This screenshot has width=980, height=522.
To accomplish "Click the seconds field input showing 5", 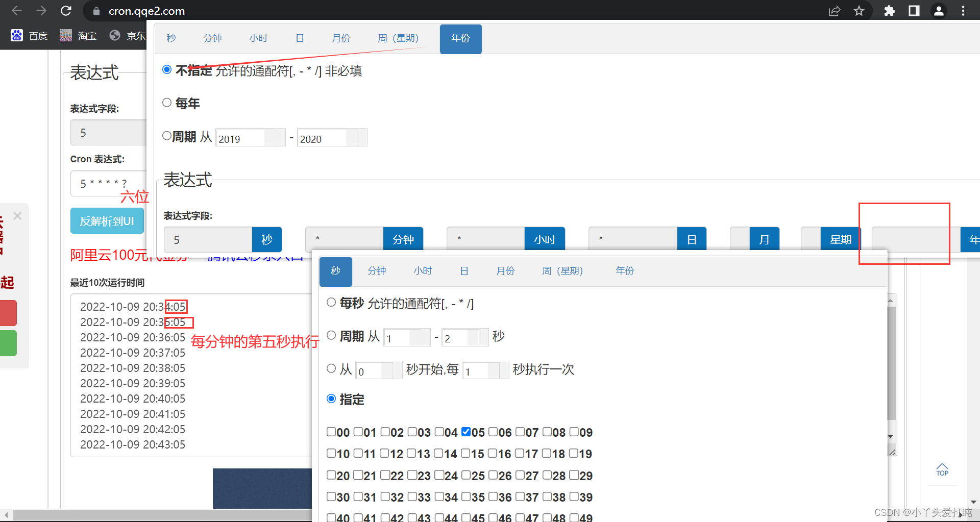I will 208,240.
